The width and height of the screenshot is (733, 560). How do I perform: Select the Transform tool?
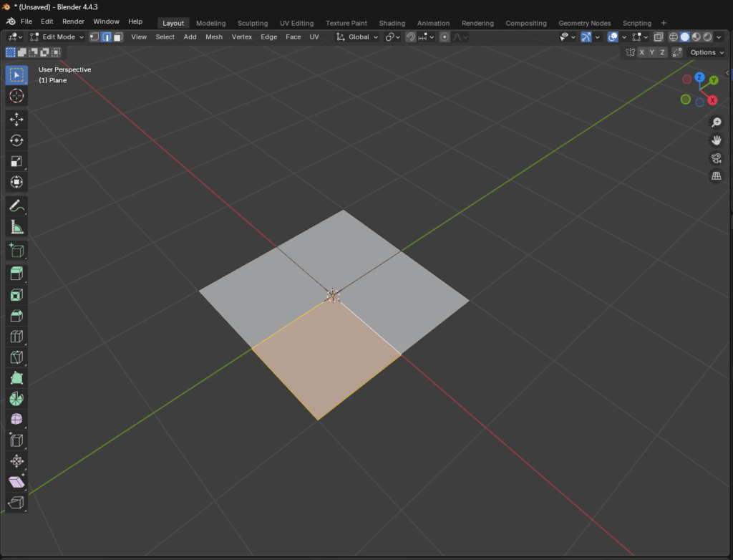tap(16, 182)
